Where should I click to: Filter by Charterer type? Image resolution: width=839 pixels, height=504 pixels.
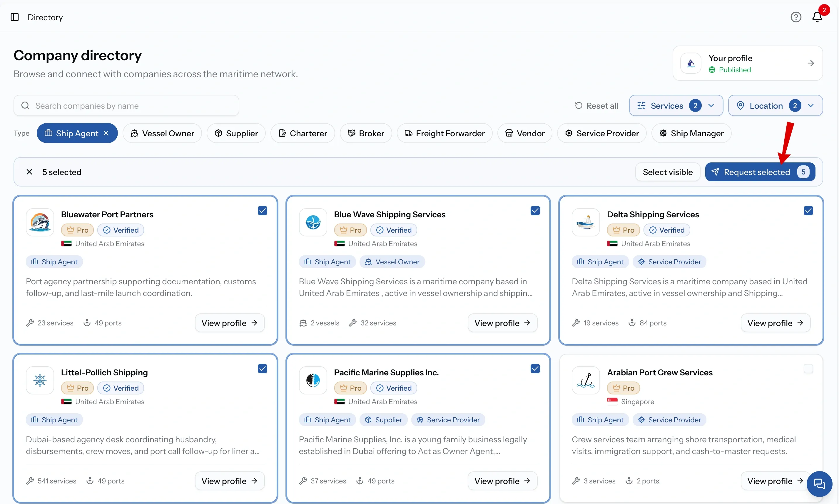pyautogui.click(x=302, y=133)
